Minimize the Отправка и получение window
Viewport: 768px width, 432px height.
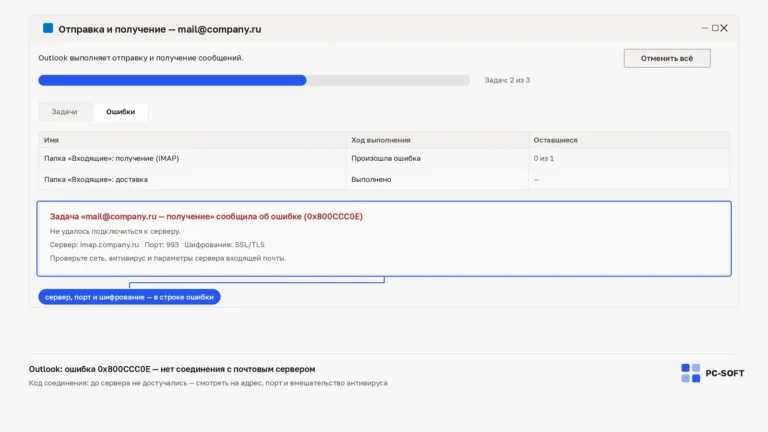[x=705, y=28]
